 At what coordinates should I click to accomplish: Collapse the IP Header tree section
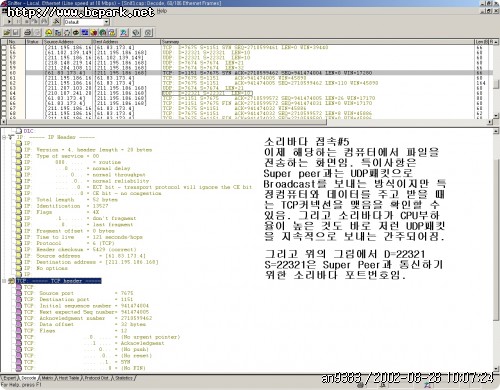tap(4, 137)
